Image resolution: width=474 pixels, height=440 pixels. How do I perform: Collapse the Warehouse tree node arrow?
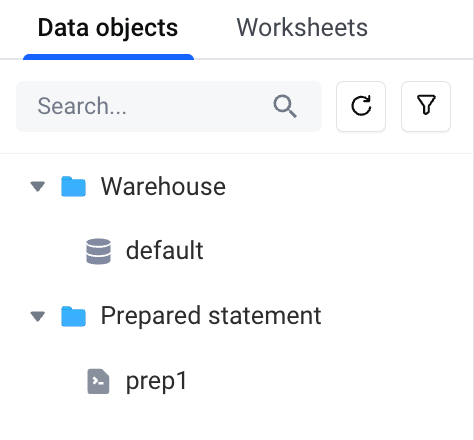coord(38,187)
